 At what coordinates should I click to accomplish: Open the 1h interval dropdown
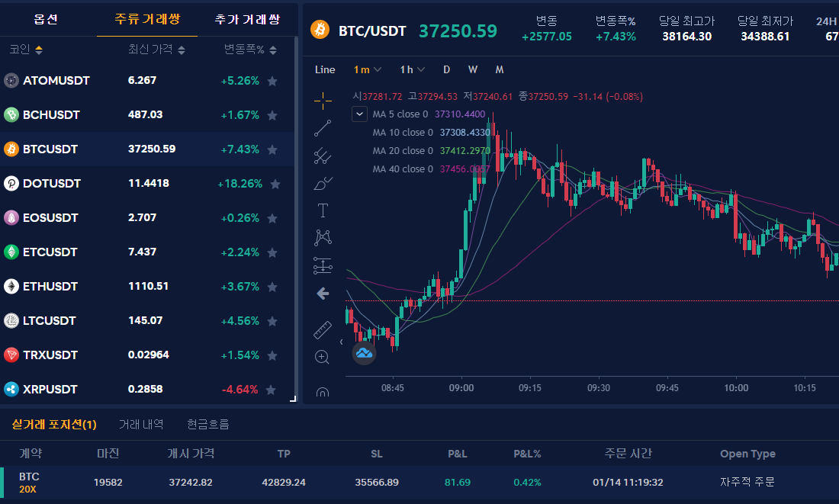point(413,69)
